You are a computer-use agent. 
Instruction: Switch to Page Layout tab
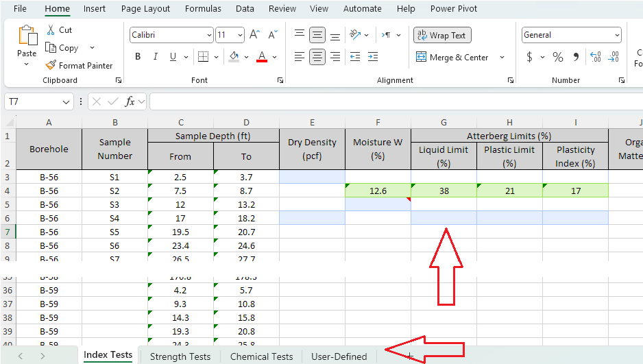(x=145, y=9)
